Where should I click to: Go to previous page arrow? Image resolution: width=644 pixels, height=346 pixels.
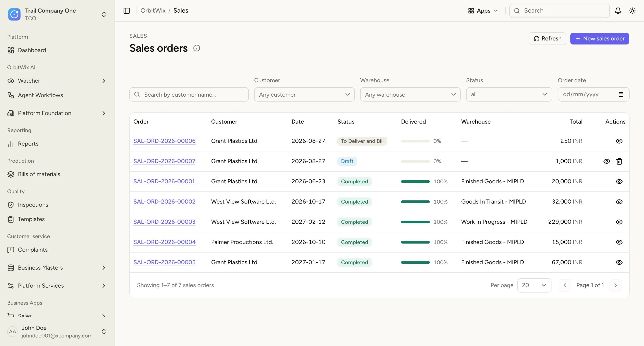coord(565,285)
